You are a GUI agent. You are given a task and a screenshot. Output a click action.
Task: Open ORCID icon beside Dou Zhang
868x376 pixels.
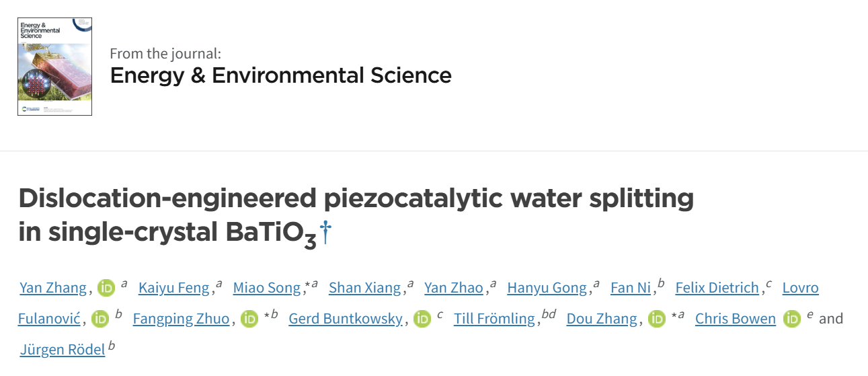point(657,319)
